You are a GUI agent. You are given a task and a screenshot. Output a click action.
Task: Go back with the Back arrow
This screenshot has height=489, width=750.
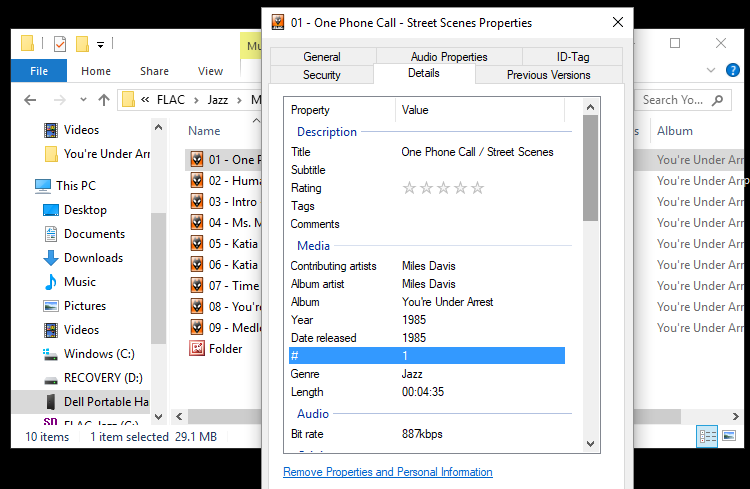[30, 100]
